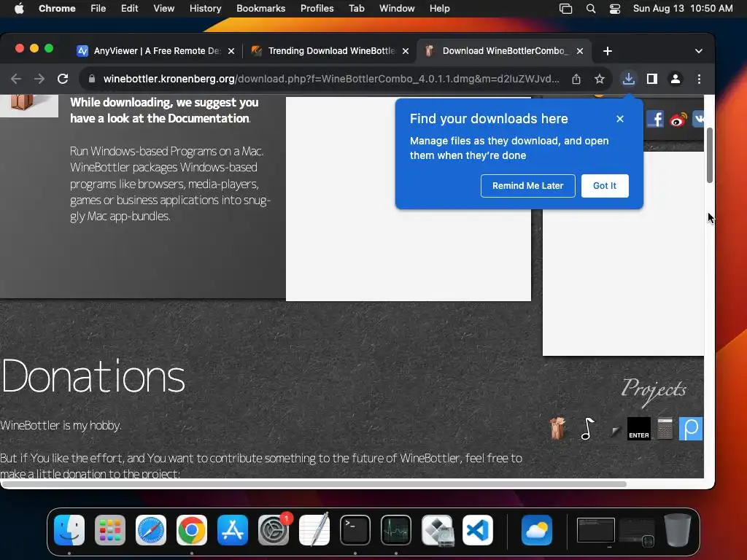Follow the Documentation link
This screenshot has width=747, height=560.
[209, 119]
